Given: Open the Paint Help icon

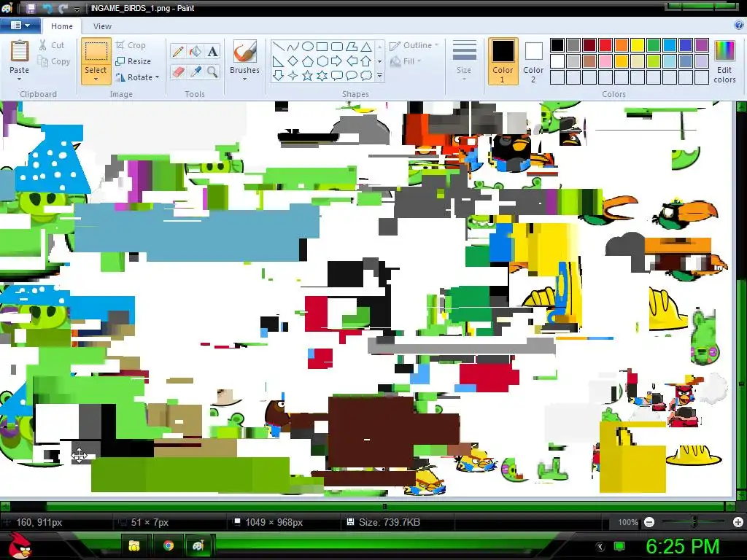Looking at the screenshot, I should pos(740,26).
